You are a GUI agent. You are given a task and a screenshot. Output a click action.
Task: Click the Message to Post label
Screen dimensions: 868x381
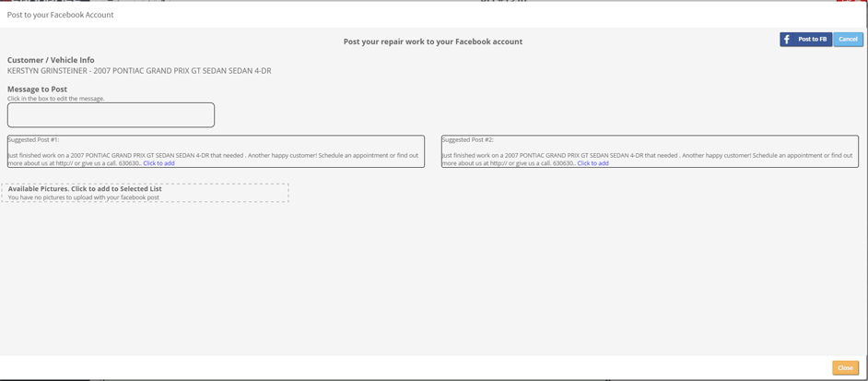pyautogui.click(x=37, y=89)
